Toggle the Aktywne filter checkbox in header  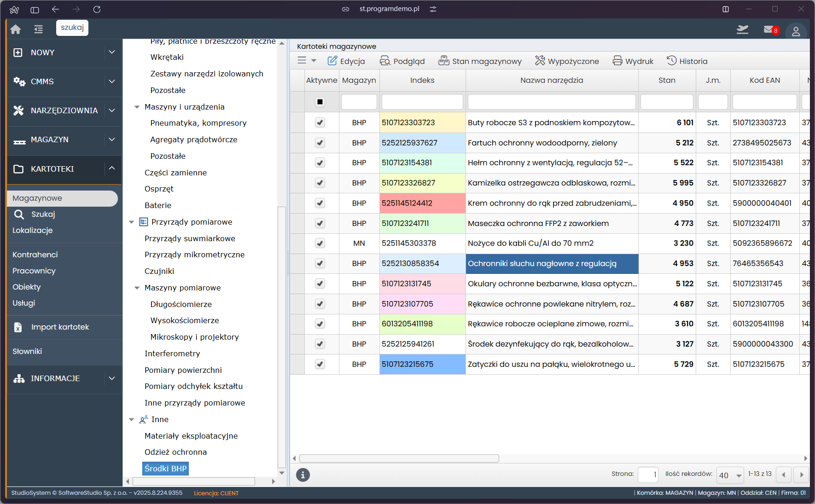320,102
